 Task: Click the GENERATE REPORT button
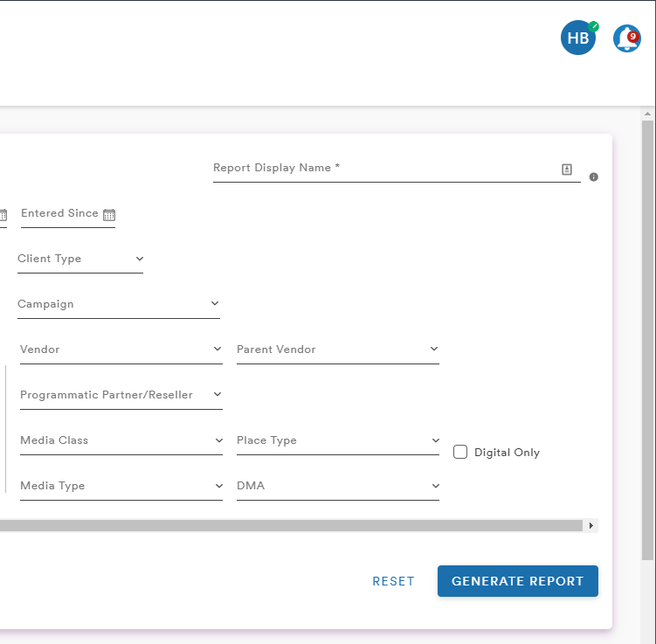tap(517, 581)
